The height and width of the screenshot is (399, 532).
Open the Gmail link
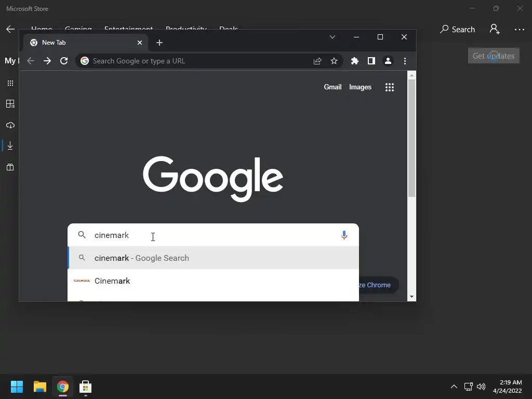pos(332,87)
